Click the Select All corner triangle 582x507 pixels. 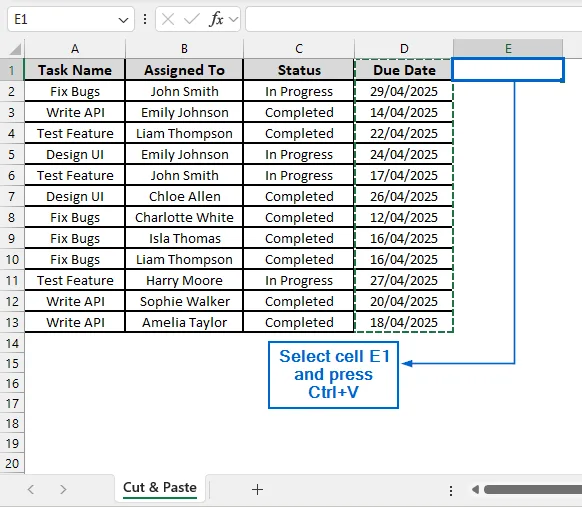pos(15,49)
